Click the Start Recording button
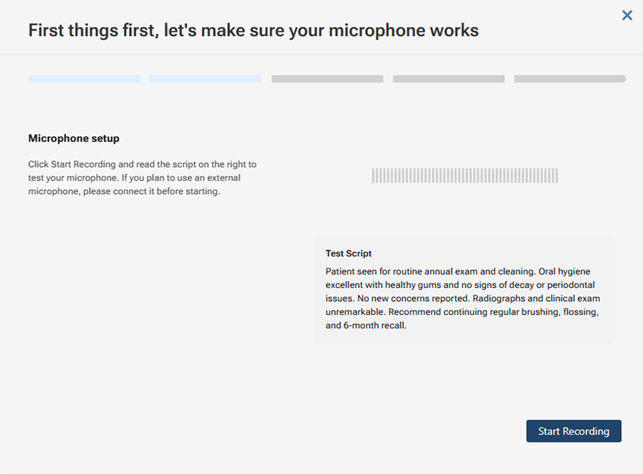Screen dimensions: 643x474 pos(573,431)
